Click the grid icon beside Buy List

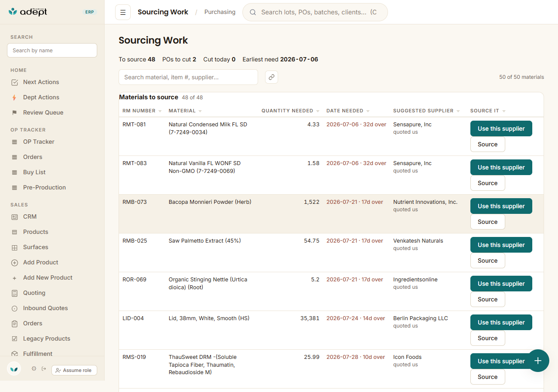[x=14, y=172]
